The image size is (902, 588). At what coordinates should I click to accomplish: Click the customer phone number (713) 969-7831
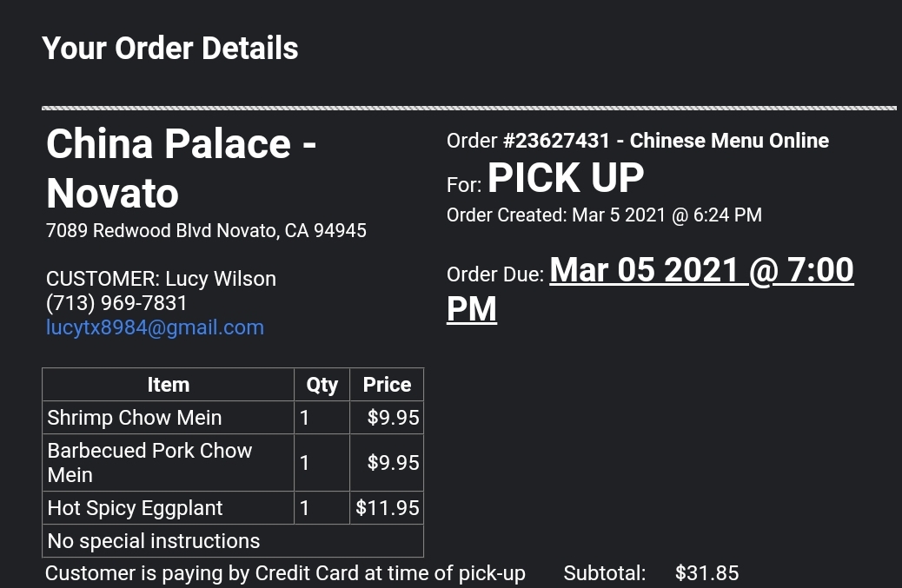tap(116, 303)
